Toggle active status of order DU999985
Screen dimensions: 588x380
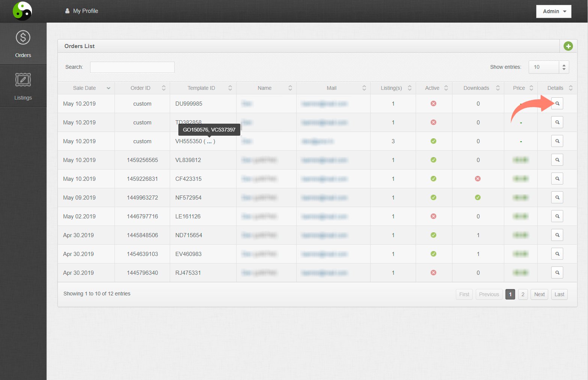click(x=433, y=103)
